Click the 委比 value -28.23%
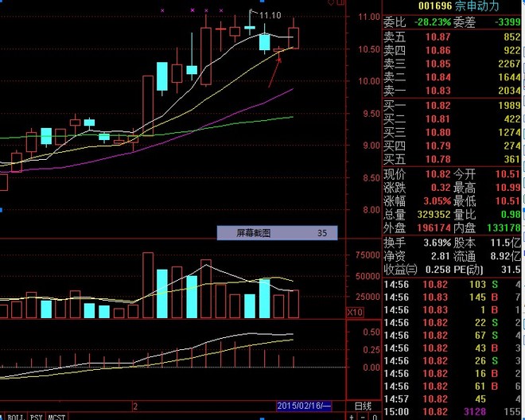The height and width of the screenshot is (420, 525). (x=433, y=22)
